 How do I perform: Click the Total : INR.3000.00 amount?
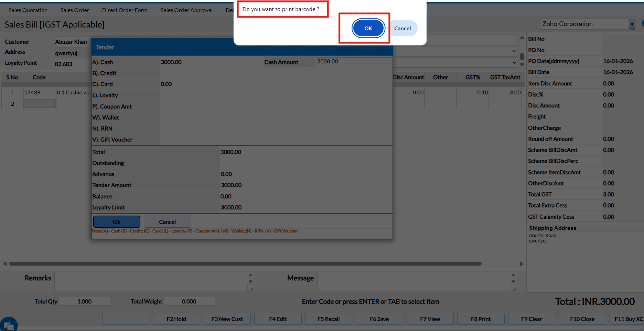pos(595,302)
